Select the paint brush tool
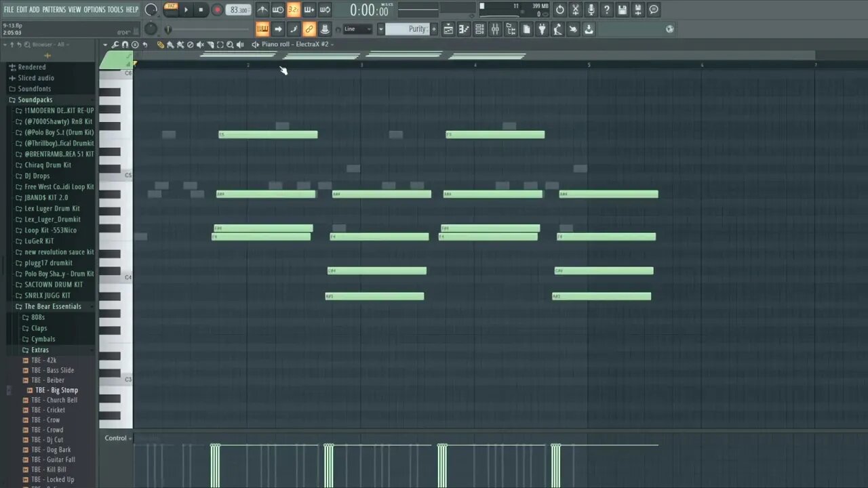The image size is (868, 488). tap(170, 45)
